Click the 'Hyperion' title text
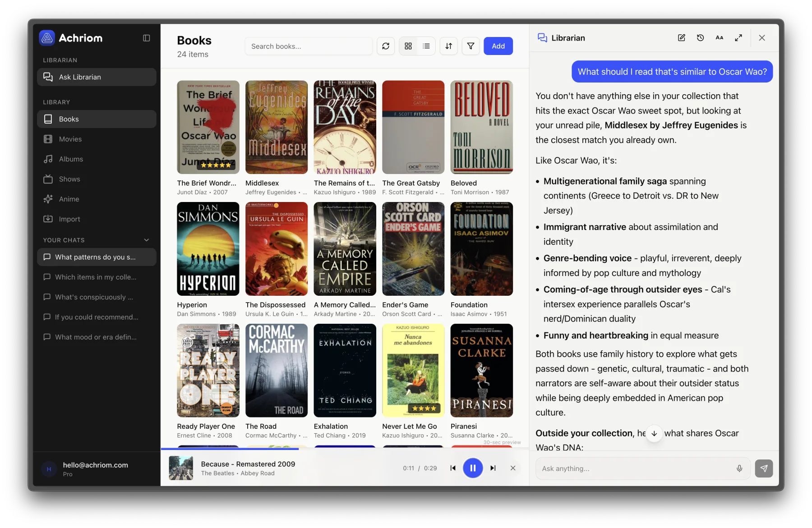The image size is (812, 528). tap(192, 305)
